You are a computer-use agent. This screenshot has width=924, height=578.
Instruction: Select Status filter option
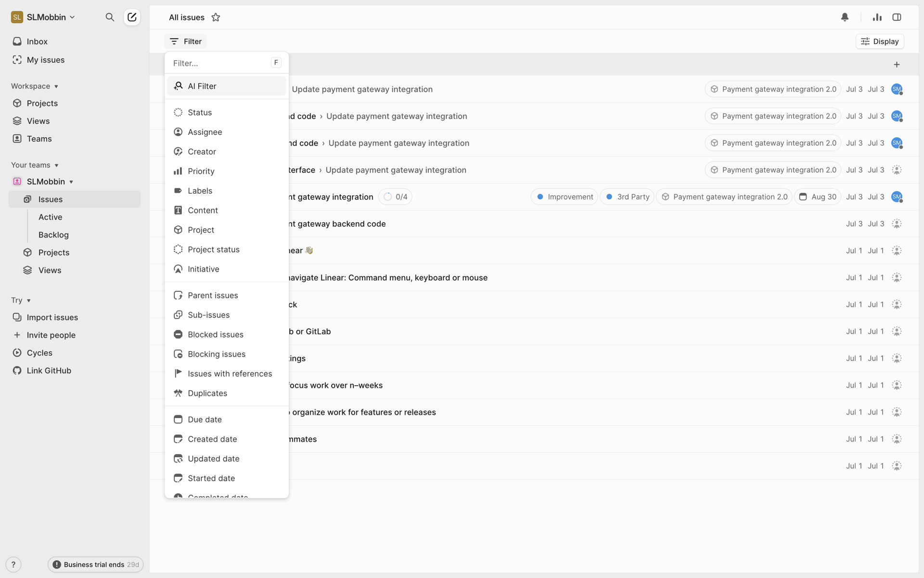click(227, 112)
